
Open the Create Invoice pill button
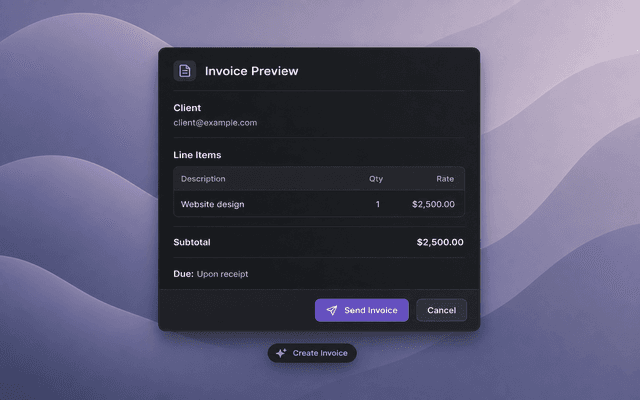pyautogui.click(x=312, y=353)
